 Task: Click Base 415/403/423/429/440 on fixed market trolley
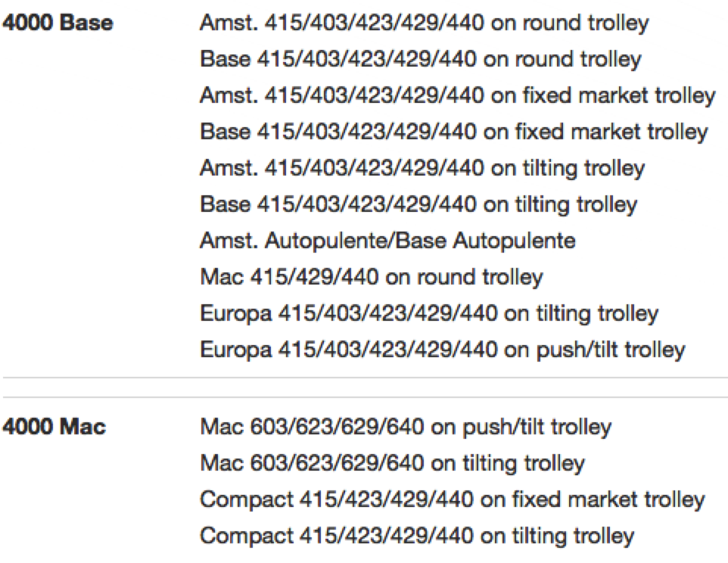[454, 132]
